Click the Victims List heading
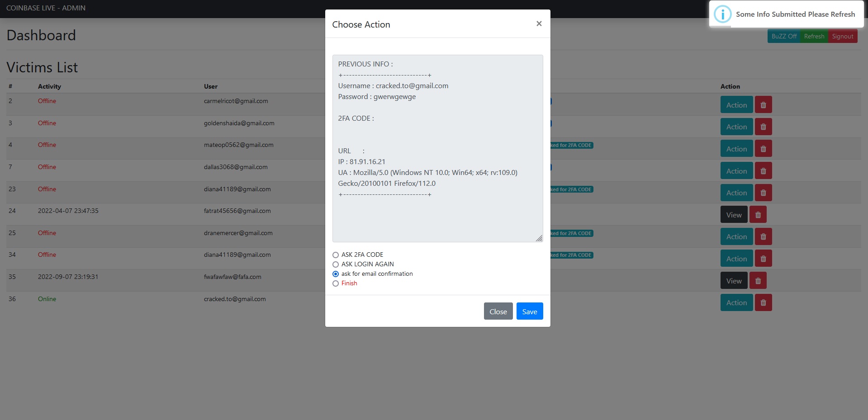Image resolution: width=868 pixels, height=420 pixels. 42,67
